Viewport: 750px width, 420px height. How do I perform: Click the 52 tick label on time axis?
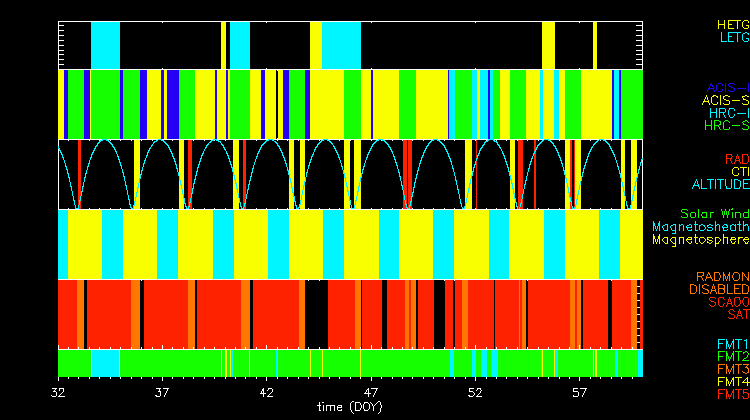pyautogui.click(x=475, y=393)
